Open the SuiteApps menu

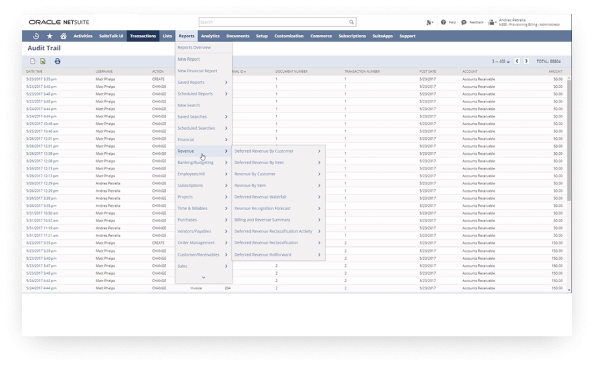point(383,36)
